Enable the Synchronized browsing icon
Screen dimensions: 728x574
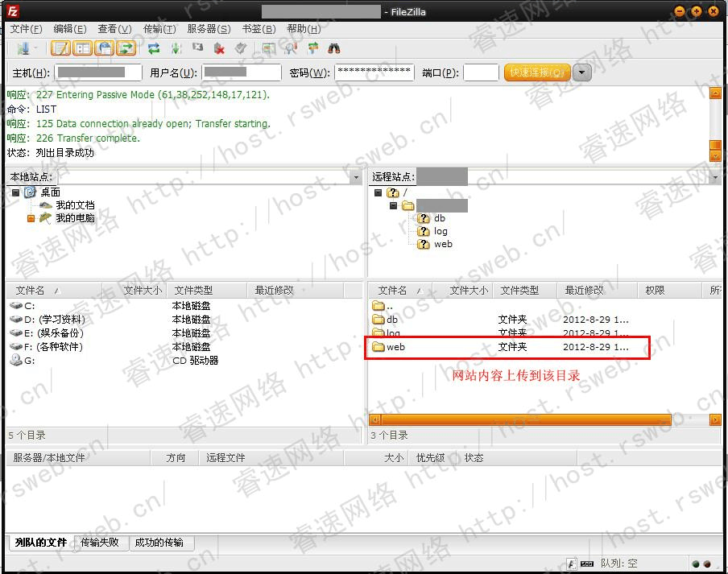(x=312, y=48)
